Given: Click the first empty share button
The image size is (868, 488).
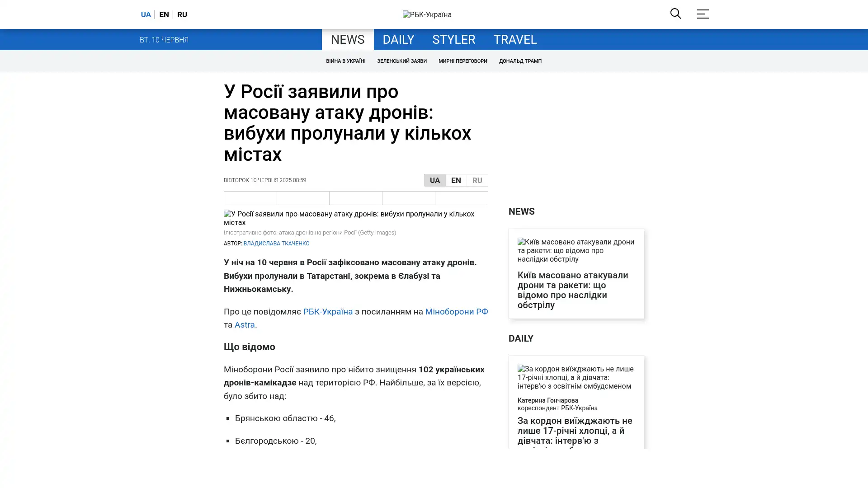Looking at the screenshot, I should (x=250, y=198).
